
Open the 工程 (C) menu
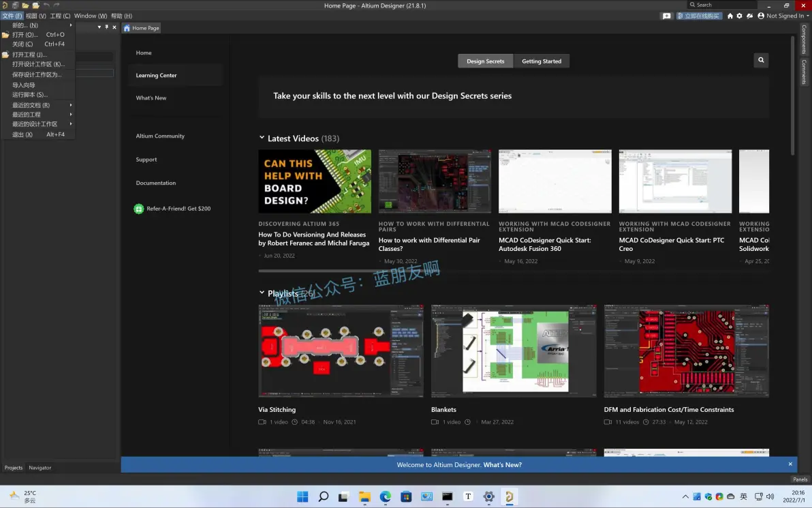pos(60,16)
